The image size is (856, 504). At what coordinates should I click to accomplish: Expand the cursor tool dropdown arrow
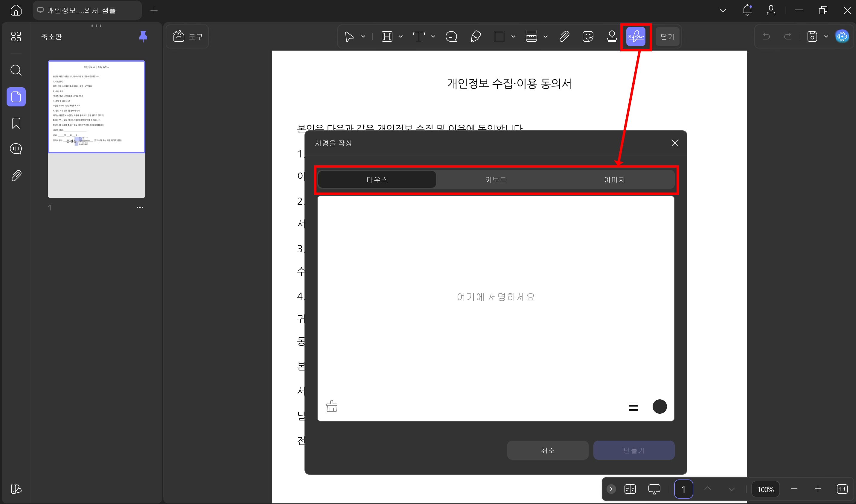363,36
